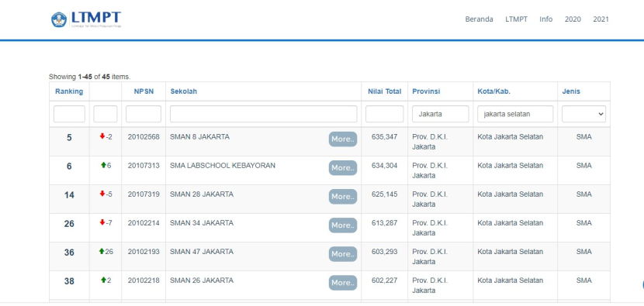Sort table by Provinsi column
The width and height of the screenshot is (644, 306).
click(x=426, y=91)
